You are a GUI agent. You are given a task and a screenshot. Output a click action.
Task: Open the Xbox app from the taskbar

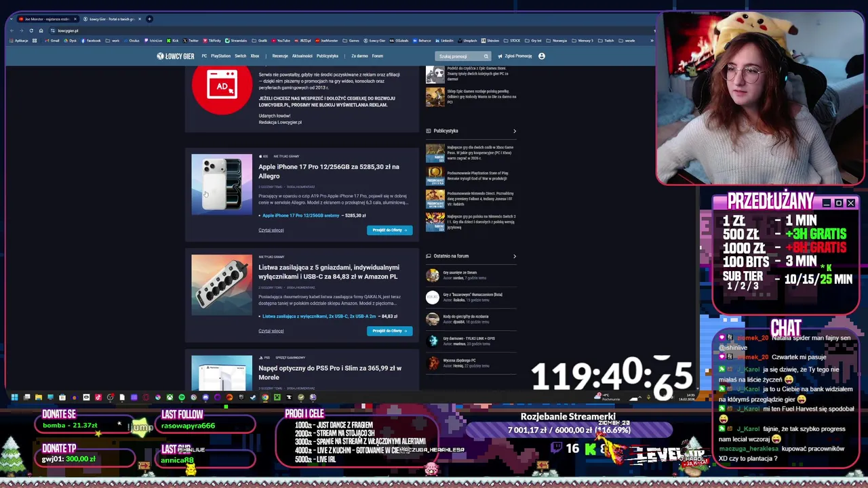tap(170, 397)
